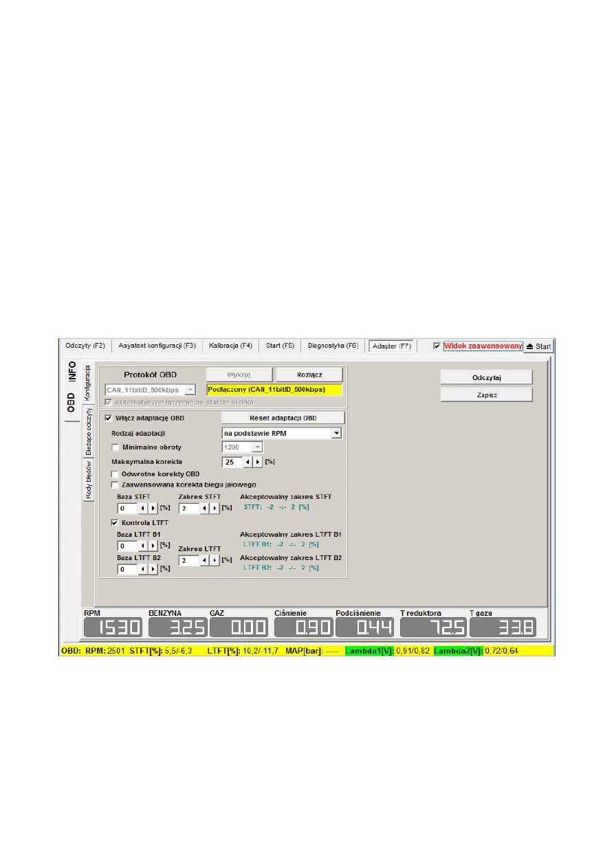Click Reset adaptacji OBD button
614x868 pixels.
coord(282,418)
